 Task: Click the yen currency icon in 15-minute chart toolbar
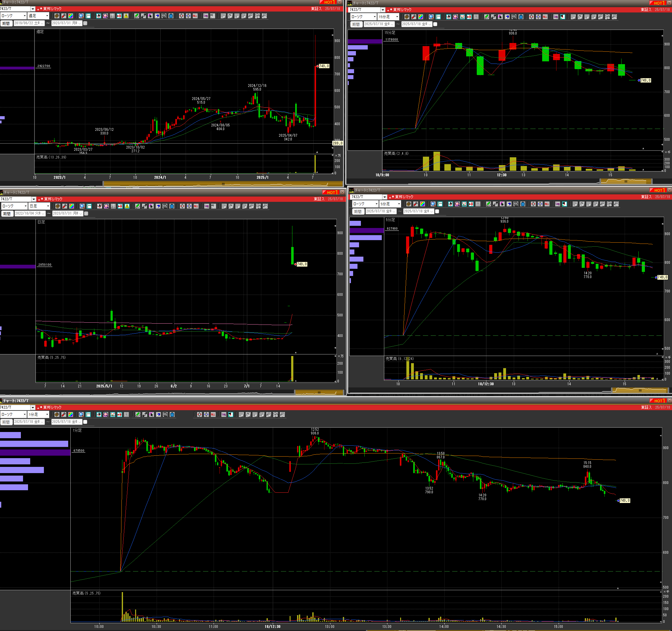469,17
